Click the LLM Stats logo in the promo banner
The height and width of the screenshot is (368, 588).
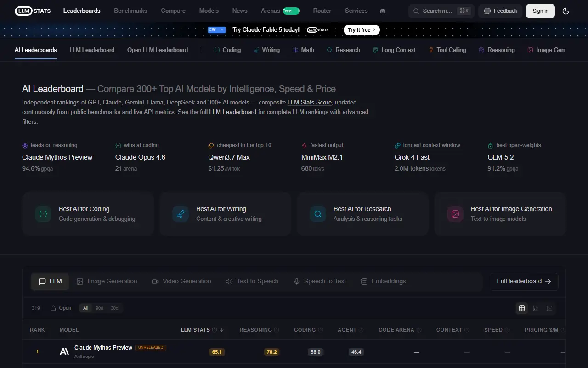click(x=318, y=30)
